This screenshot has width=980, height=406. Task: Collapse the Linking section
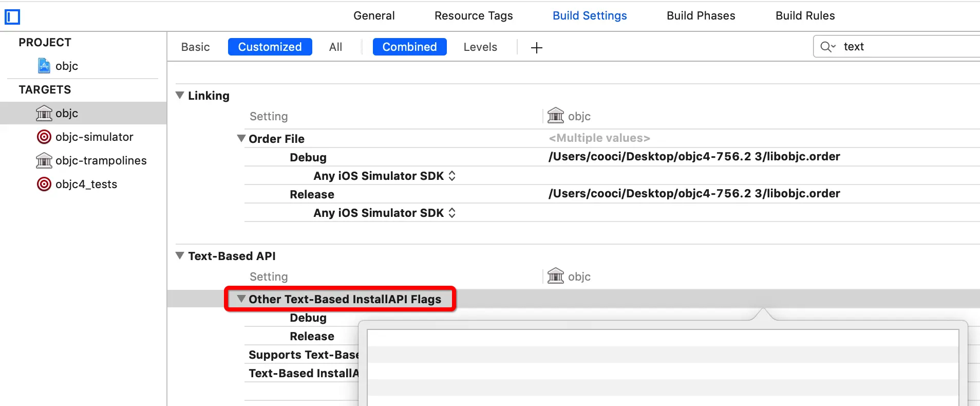[180, 95]
